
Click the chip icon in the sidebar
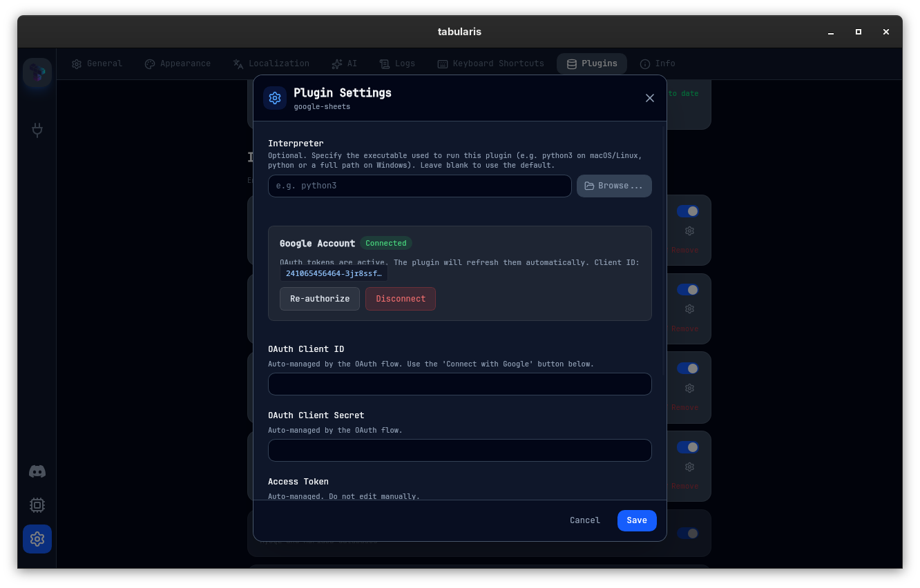point(37,505)
